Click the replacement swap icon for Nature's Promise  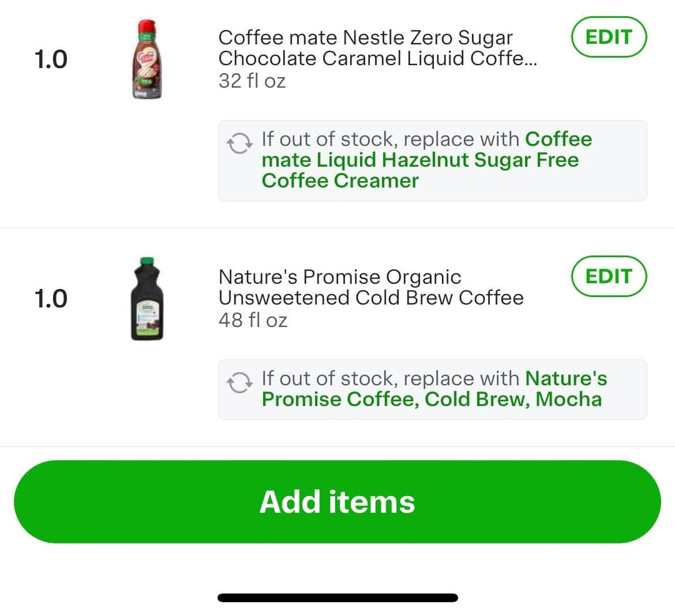tap(240, 383)
